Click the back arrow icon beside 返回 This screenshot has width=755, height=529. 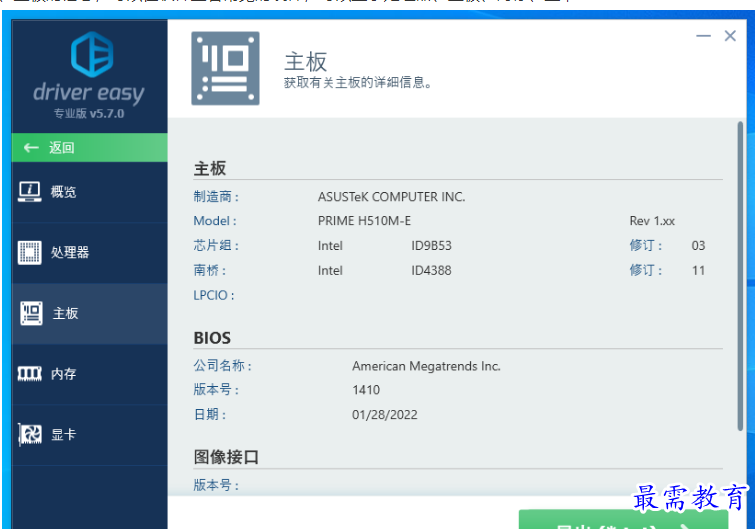31,147
